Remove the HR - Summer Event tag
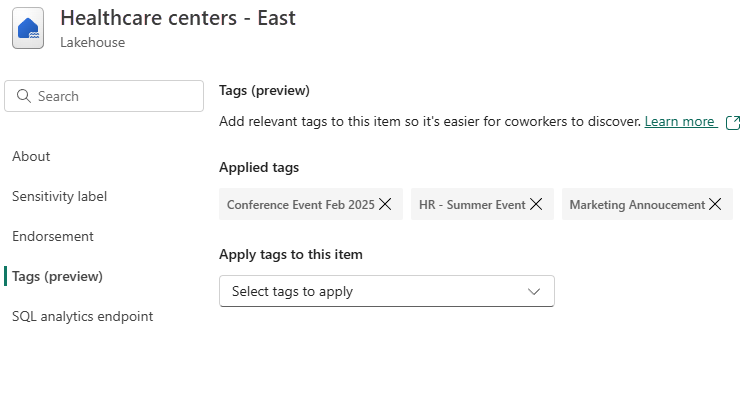 536,204
